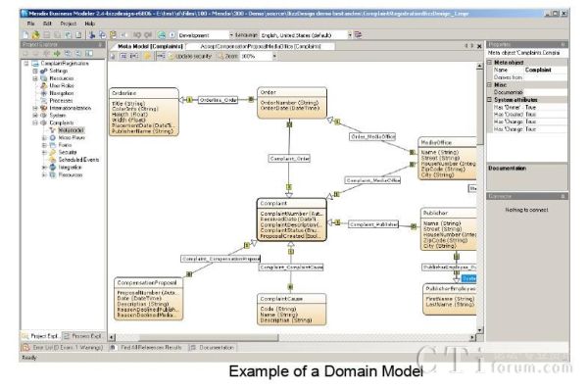Image resolution: width=588 pixels, height=390 pixels.
Task: Collapse the Complaints module tree node
Action: pos(35,123)
